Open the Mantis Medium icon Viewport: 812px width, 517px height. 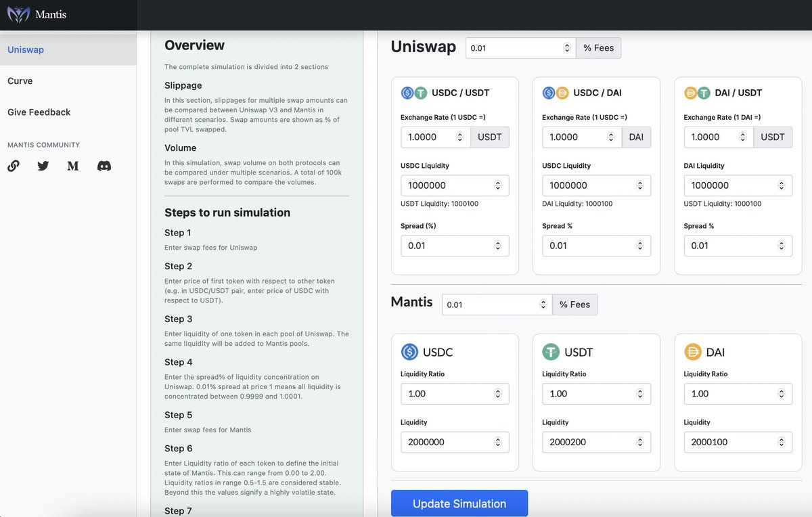coord(73,166)
